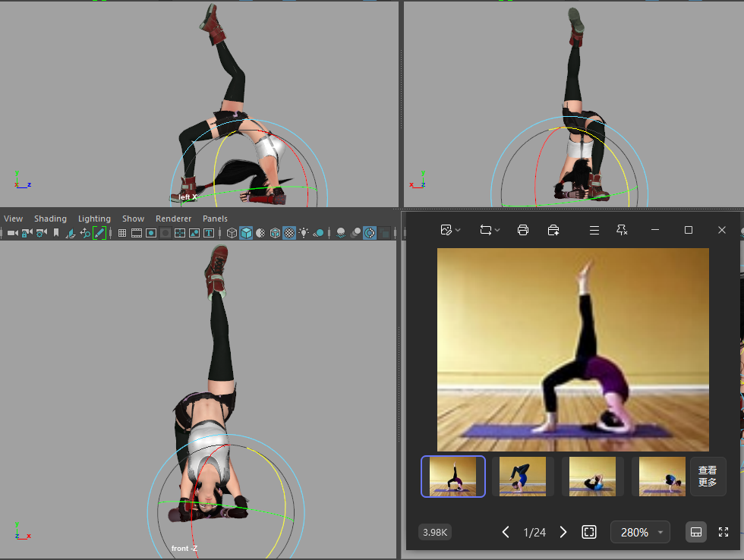
Task: Toggle the Safe Action icon
Action: click(194, 233)
